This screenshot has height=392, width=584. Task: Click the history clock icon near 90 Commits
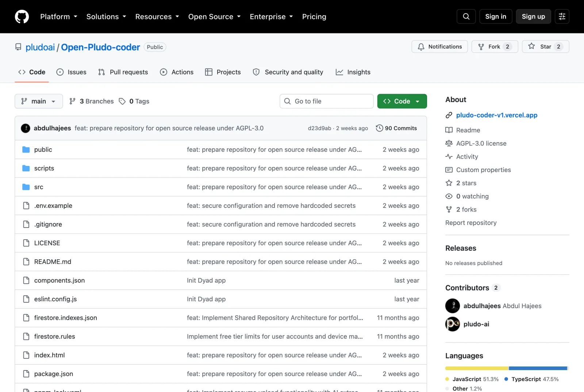379,128
